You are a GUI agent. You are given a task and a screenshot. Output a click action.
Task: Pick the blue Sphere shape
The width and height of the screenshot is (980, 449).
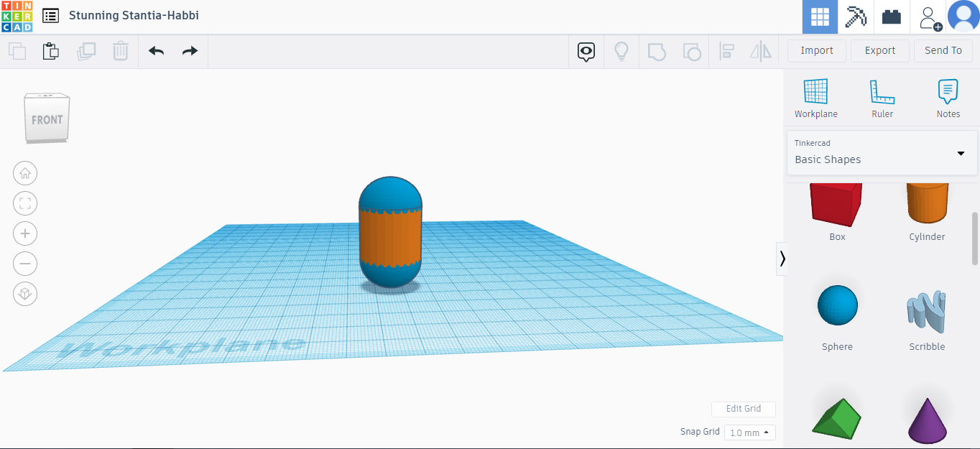click(x=837, y=305)
